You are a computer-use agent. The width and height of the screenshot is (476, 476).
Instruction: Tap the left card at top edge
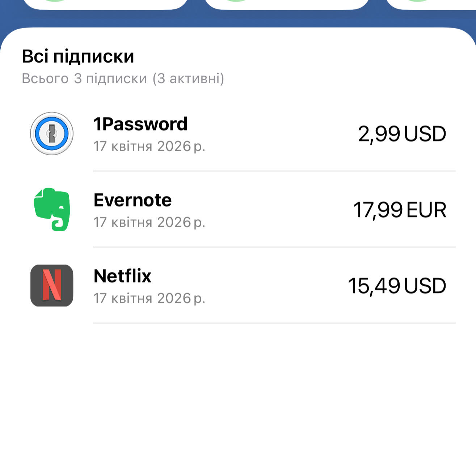coord(105,4)
